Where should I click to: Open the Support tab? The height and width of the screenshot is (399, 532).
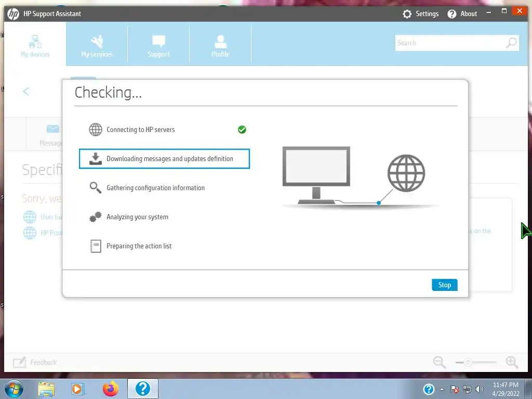(158, 46)
